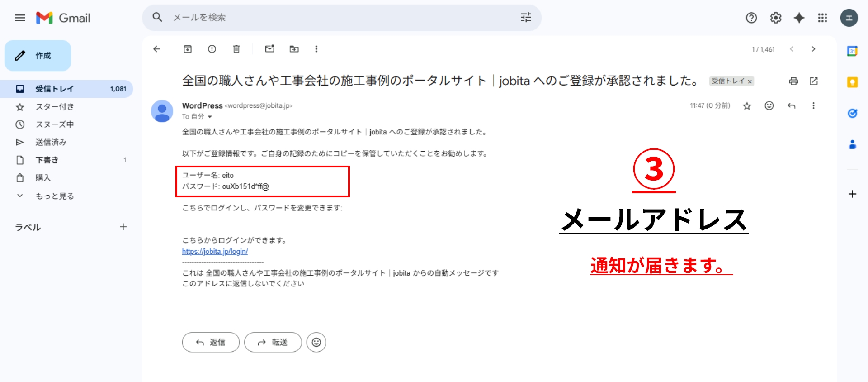
Task: Expand もっと見る in the sidebar
Action: click(54, 196)
